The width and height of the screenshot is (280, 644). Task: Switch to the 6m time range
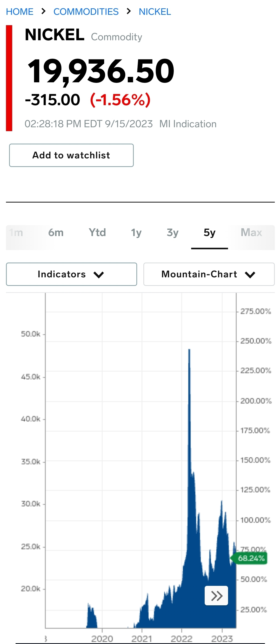coord(56,232)
